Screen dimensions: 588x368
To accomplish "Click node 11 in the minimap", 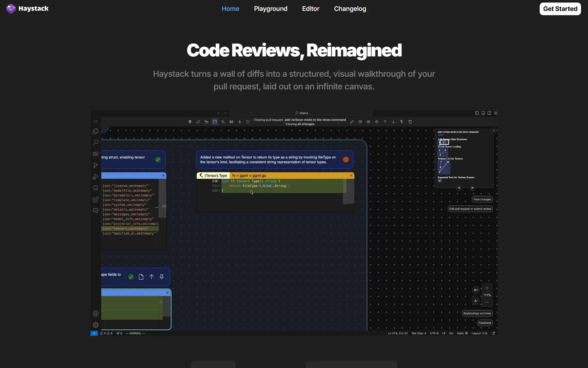I will point(440,181).
